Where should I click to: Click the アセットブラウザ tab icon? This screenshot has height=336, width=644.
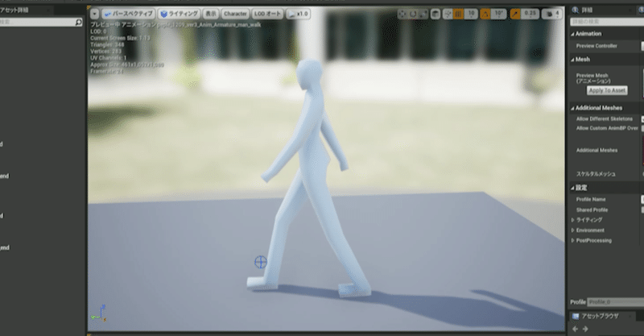pos(576,317)
